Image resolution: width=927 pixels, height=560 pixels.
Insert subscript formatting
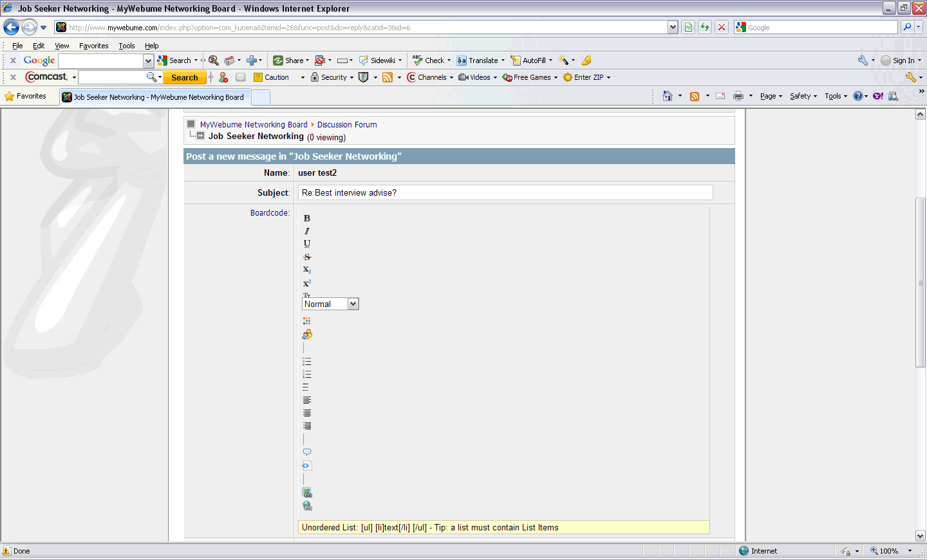(307, 270)
